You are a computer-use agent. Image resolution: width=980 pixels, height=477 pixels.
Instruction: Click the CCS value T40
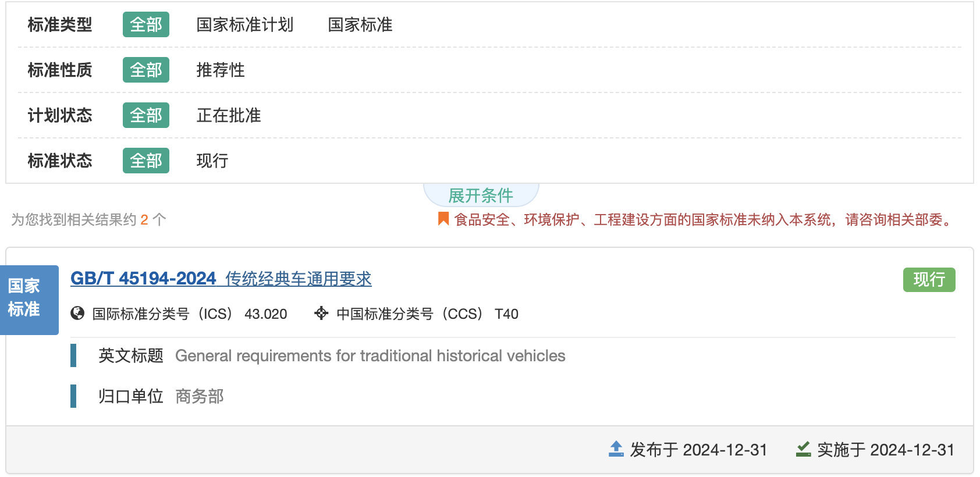tap(506, 314)
